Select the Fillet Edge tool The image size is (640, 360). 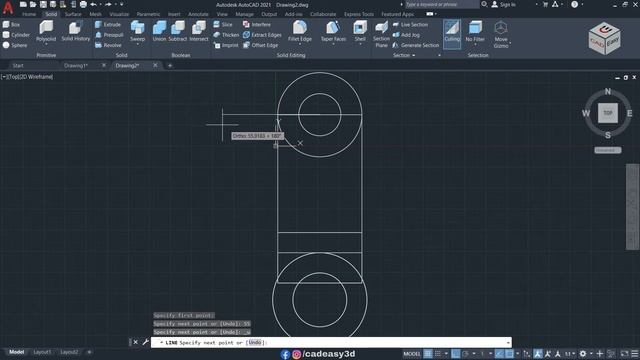pyautogui.click(x=300, y=31)
